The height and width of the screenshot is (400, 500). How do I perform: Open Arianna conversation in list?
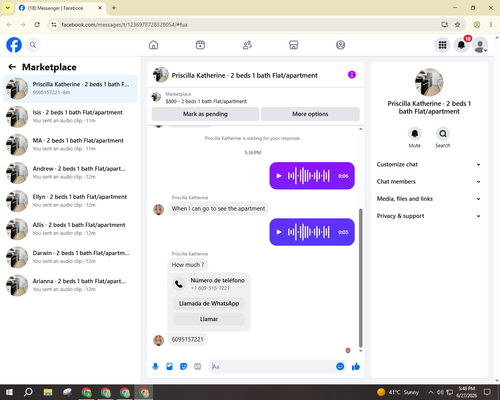click(70, 285)
